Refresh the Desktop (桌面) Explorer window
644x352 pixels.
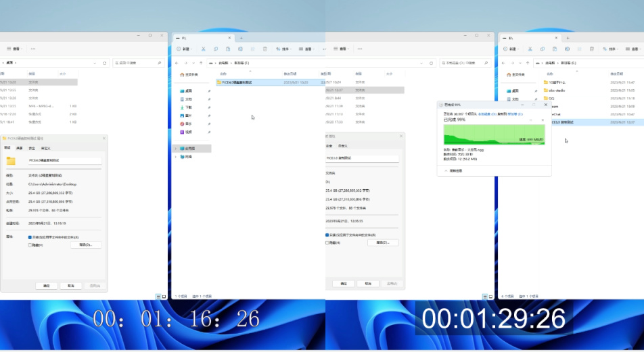pyautogui.click(x=104, y=63)
